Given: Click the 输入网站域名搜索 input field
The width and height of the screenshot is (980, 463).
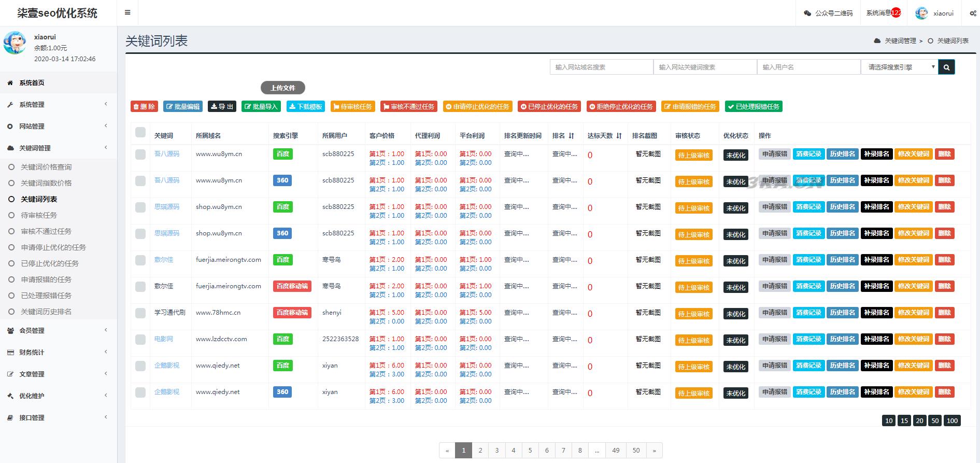Looking at the screenshot, I should coord(601,67).
